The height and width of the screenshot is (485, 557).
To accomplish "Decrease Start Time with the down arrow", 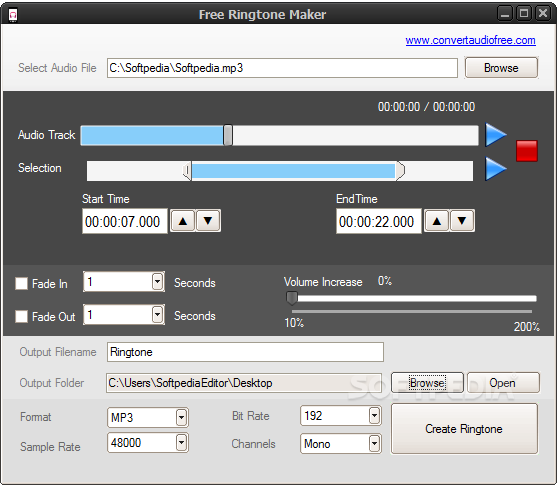I will 208,221.
